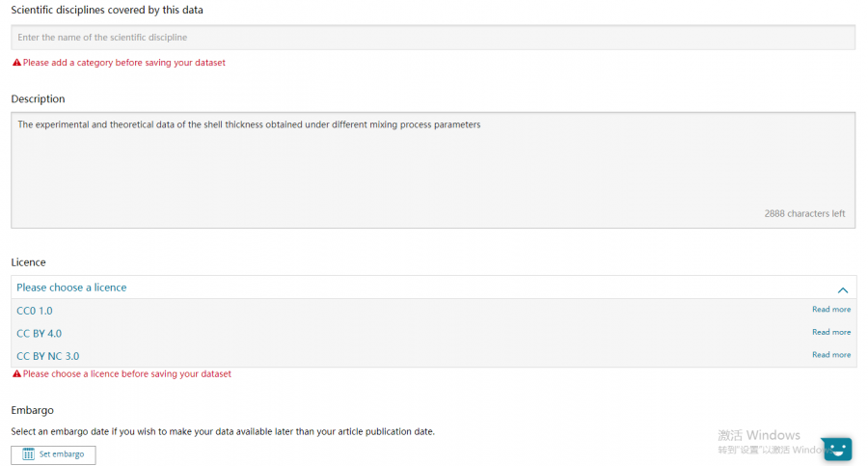The height and width of the screenshot is (466, 868).
Task: Select the CC0 1.0 licence option
Action: point(35,311)
